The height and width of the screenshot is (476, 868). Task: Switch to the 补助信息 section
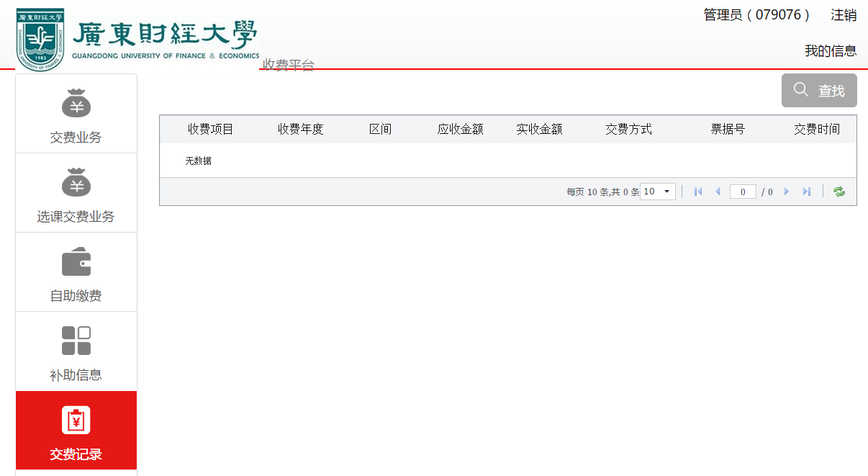[76, 374]
